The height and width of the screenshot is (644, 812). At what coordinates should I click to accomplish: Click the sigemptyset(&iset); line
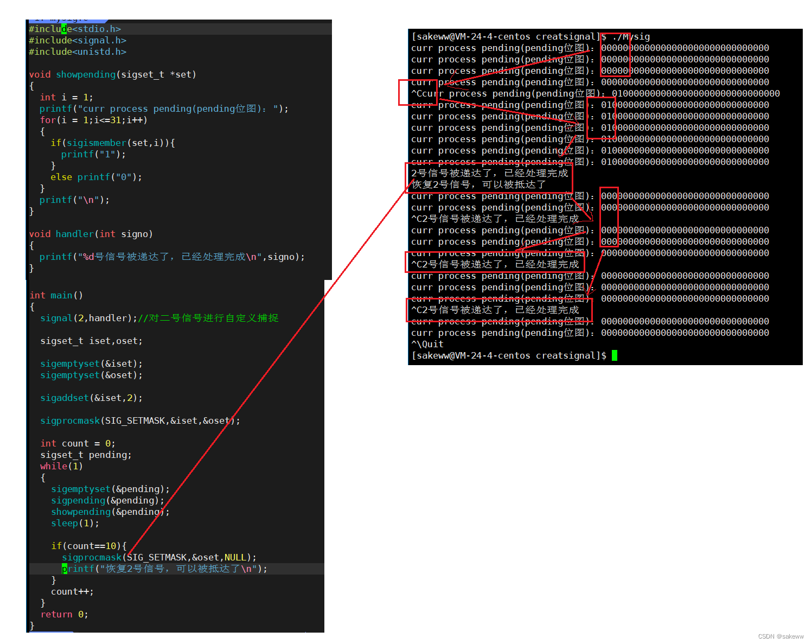coord(92,364)
